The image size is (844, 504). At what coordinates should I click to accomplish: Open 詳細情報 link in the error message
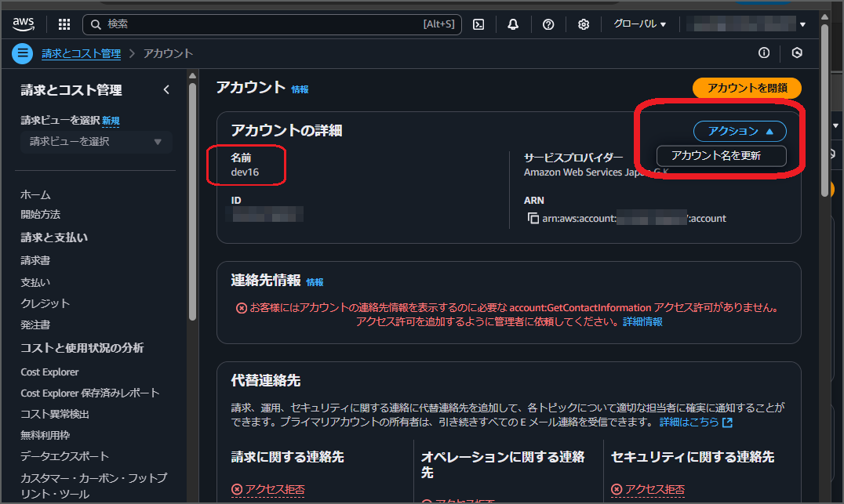(x=642, y=321)
